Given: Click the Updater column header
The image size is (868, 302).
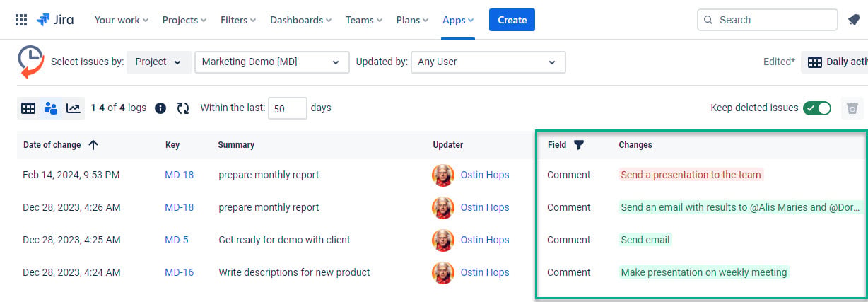Looking at the screenshot, I should click(448, 145).
